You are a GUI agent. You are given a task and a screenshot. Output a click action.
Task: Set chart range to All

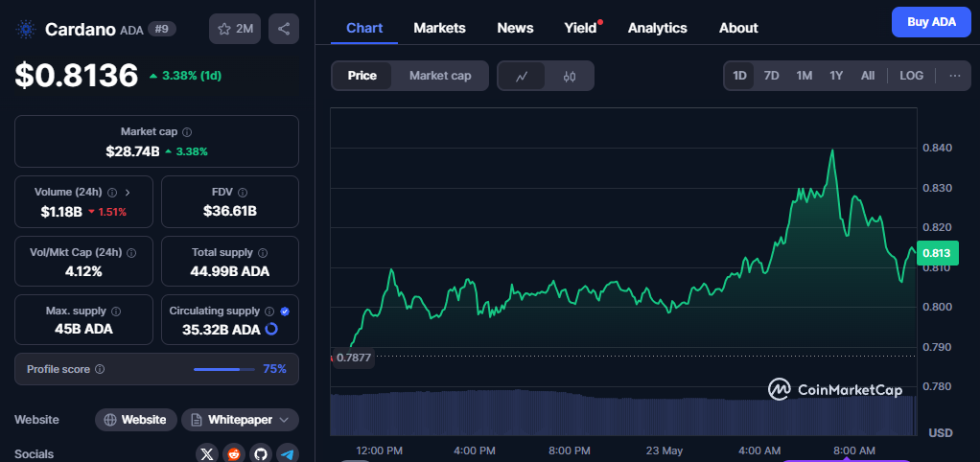[868, 76]
